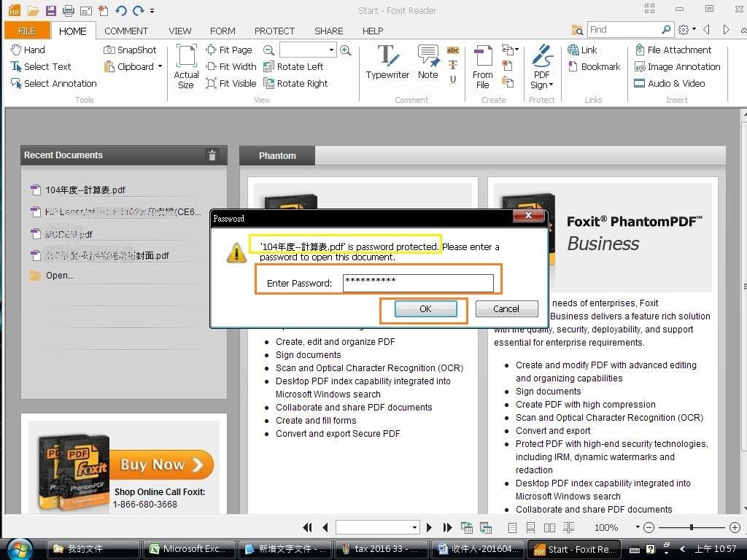Click the ribbon zoom out magnifier
The width and height of the screenshot is (747, 560).
268,50
